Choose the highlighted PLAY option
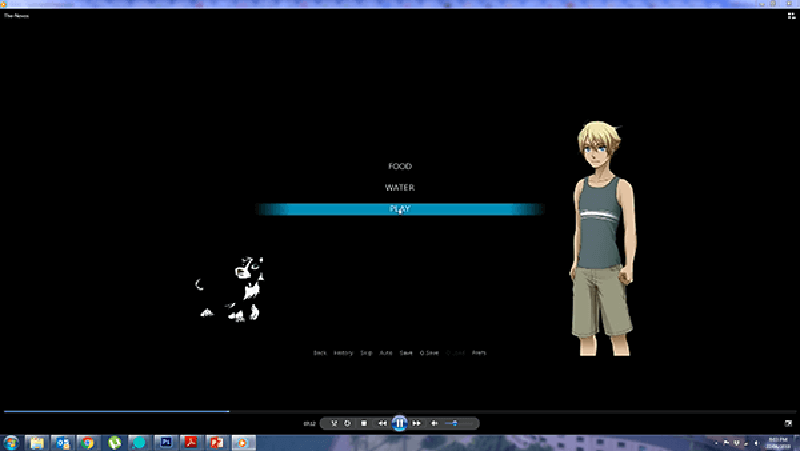The width and height of the screenshot is (800, 451). click(x=400, y=209)
